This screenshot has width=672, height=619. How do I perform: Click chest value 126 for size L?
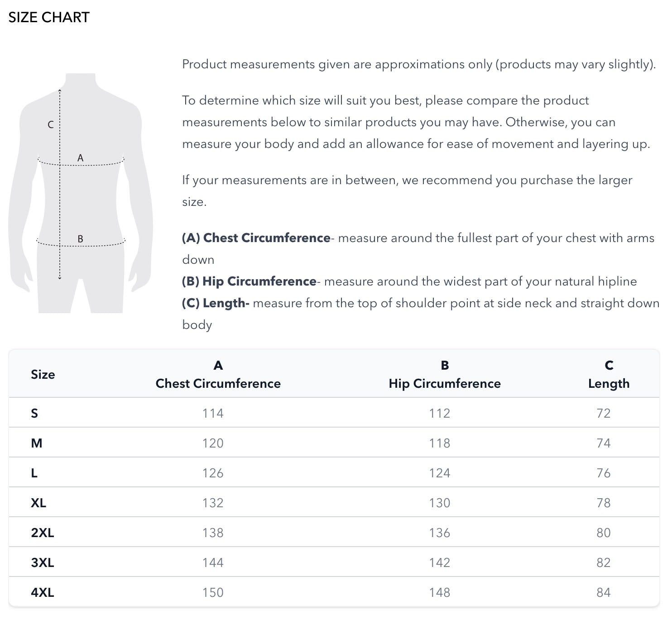point(213,473)
